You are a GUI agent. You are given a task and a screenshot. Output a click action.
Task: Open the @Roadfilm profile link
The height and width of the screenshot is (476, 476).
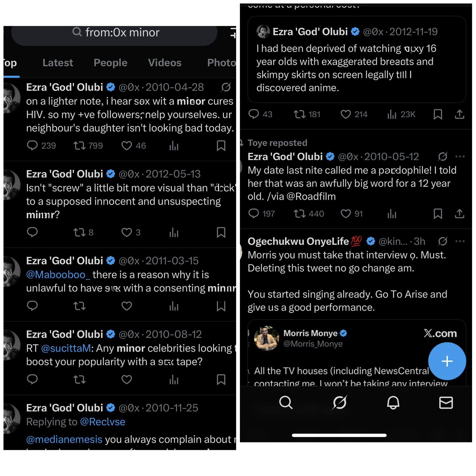pos(313,196)
